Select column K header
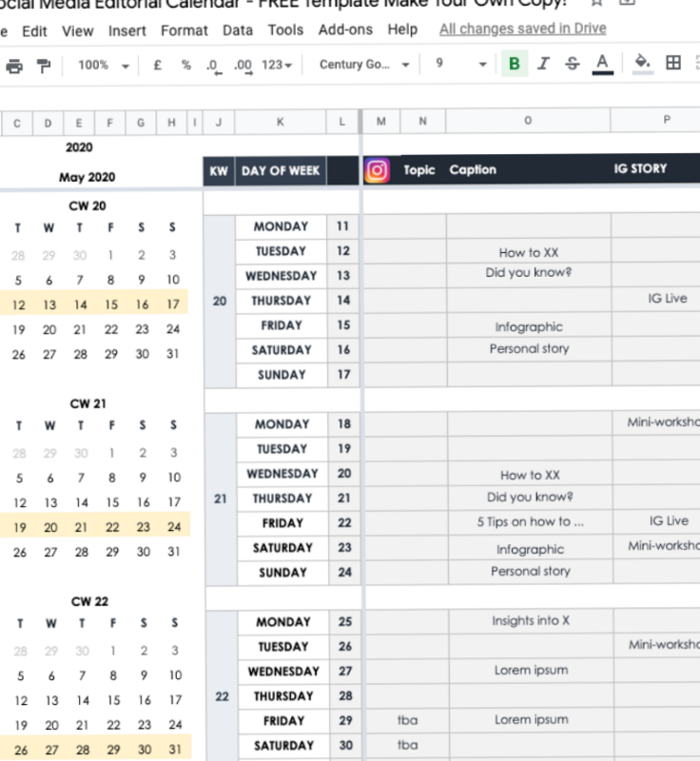This screenshot has width=700, height=761. pyautogui.click(x=281, y=122)
